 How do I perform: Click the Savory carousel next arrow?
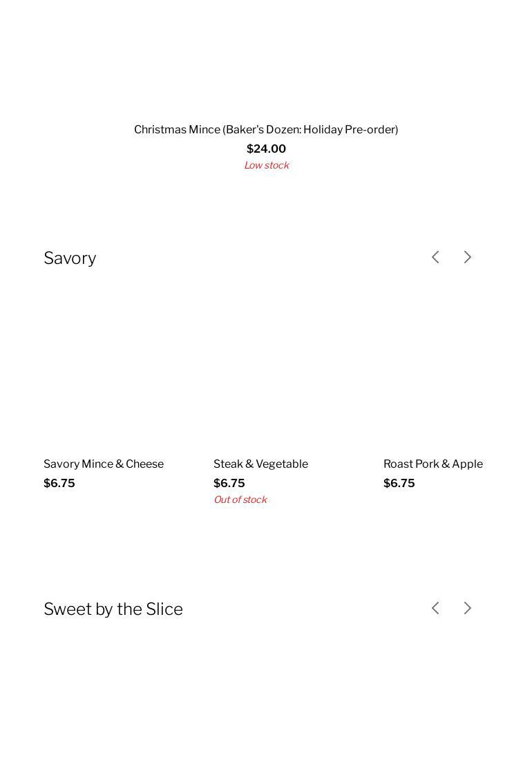[x=468, y=257]
